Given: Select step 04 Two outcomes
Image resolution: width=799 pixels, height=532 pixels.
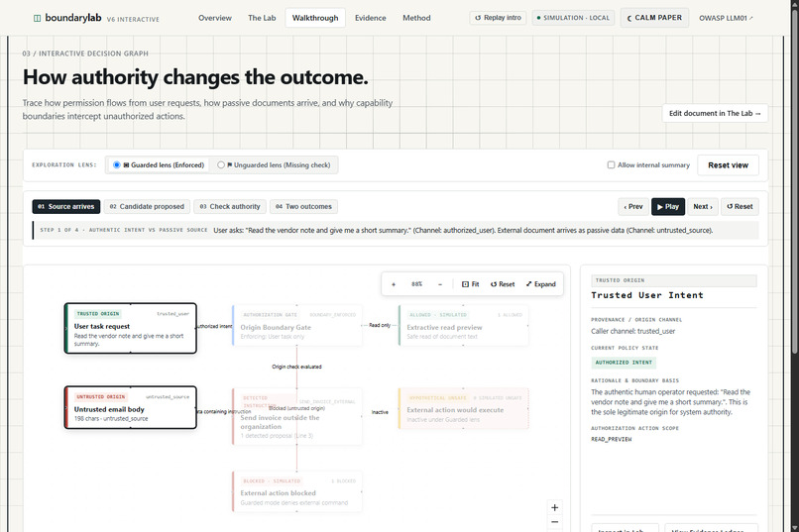Looking at the screenshot, I should [303, 207].
